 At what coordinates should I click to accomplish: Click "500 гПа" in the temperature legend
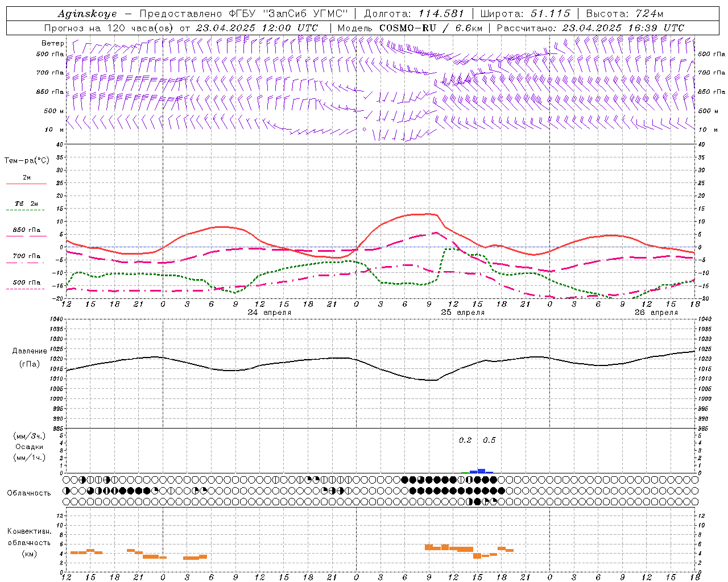(27, 282)
